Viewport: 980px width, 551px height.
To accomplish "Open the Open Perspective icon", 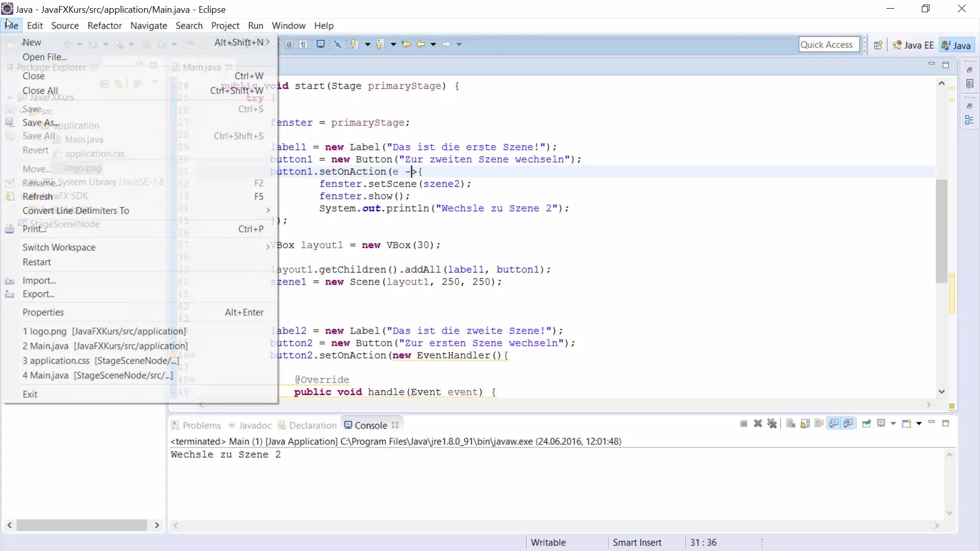I will (x=878, y=45).
